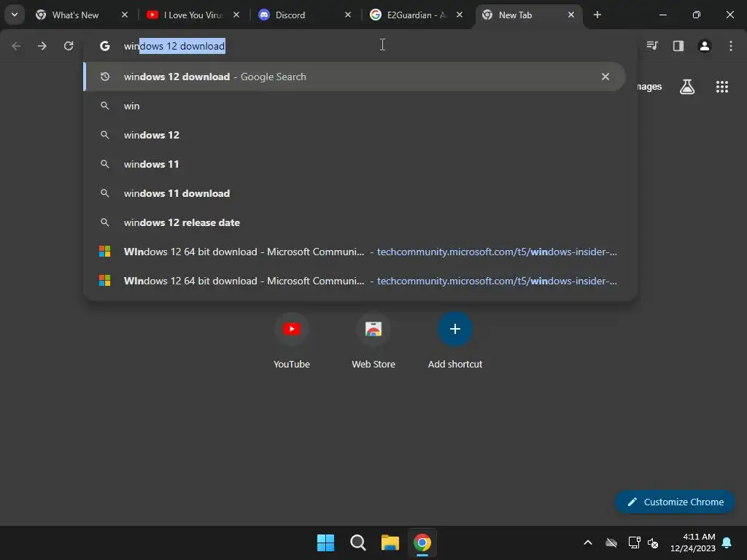Show hidden system tray icons
This screenshot has height=560, width=747.
pos(588,542)
